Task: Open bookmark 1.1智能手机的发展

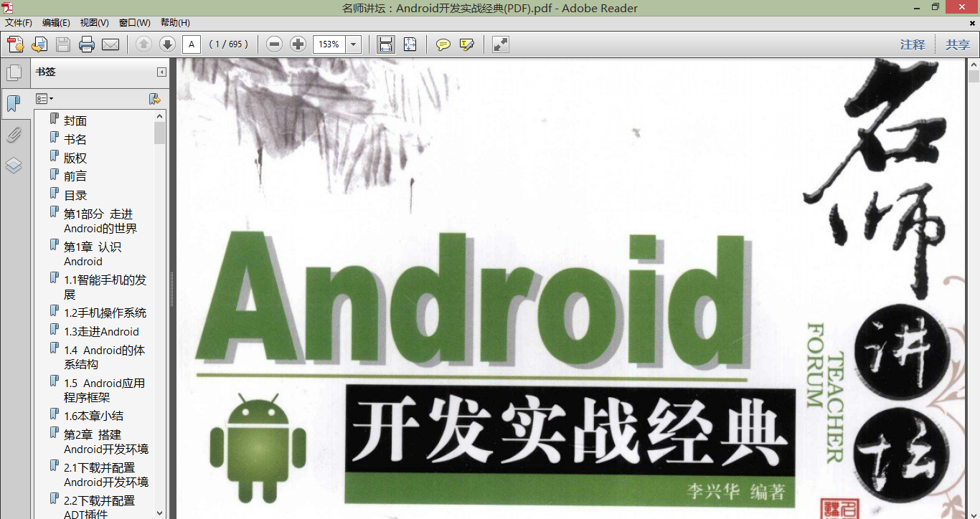Action: tap(105, 287)
